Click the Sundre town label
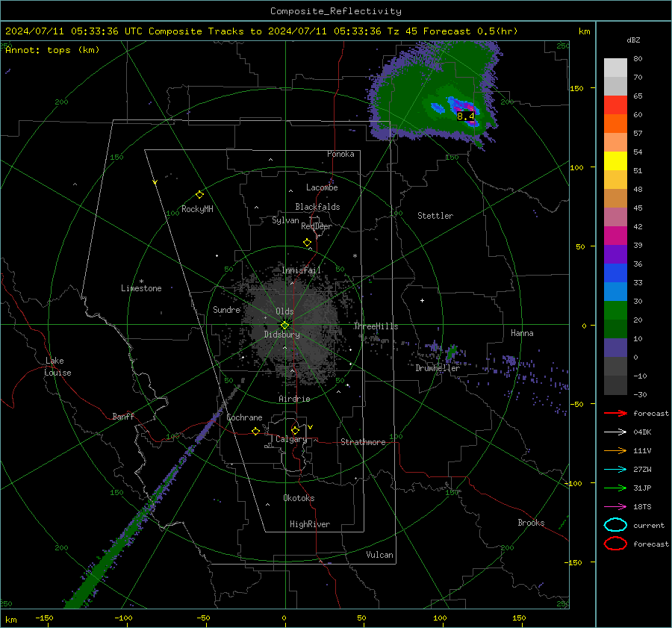The image size is (672, 628). (x=227, y=310)
